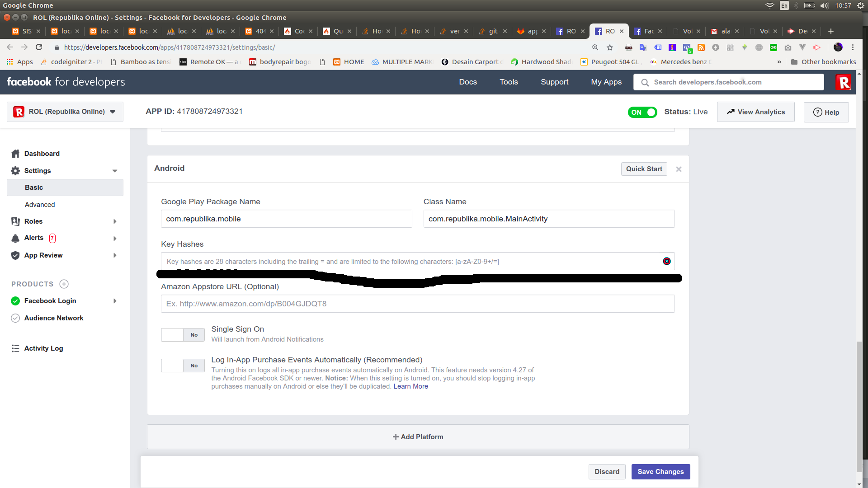868x488 pixels.
Task: Click the Class Name field
Action: tap(549, 219)
